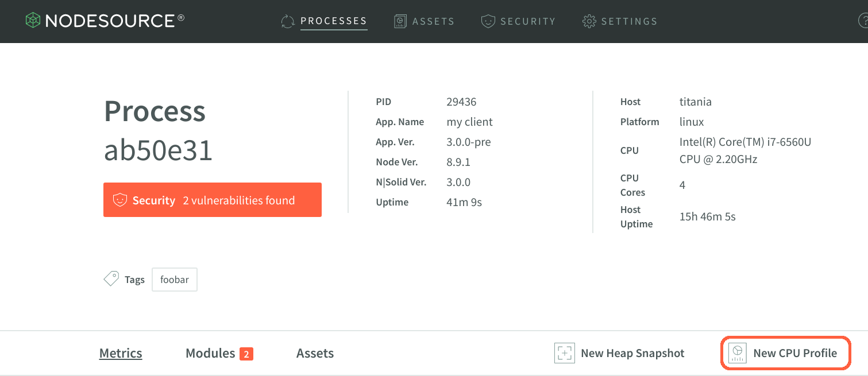Open the Assets tab below process details
The height and width of the screenshot is (376, 868).
pos(315,353)
